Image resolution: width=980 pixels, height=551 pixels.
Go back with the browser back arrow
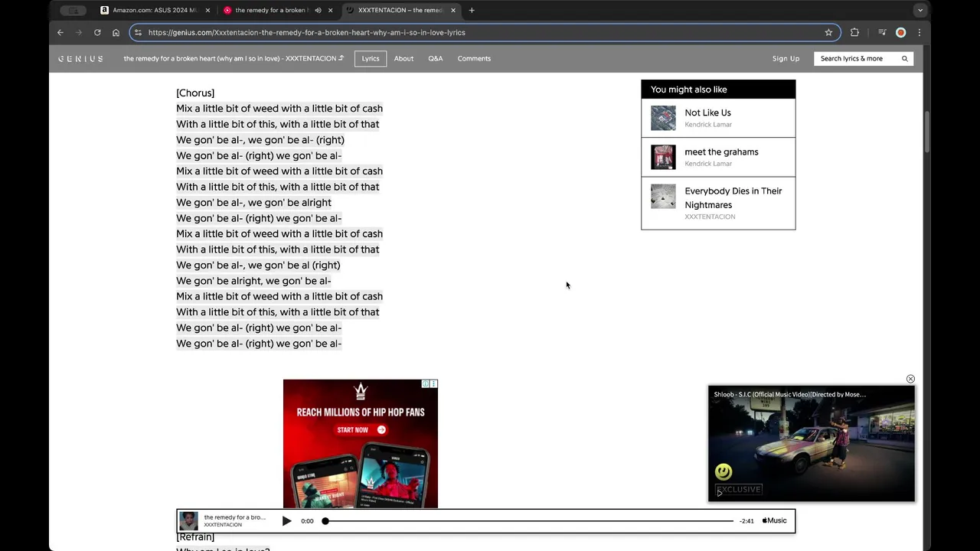[x=60, y=32]
